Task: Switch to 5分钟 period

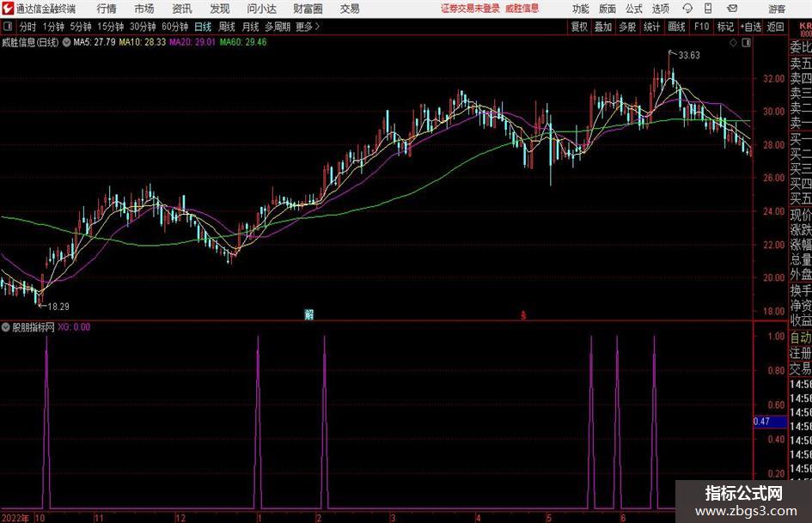Action: [80, 27]
